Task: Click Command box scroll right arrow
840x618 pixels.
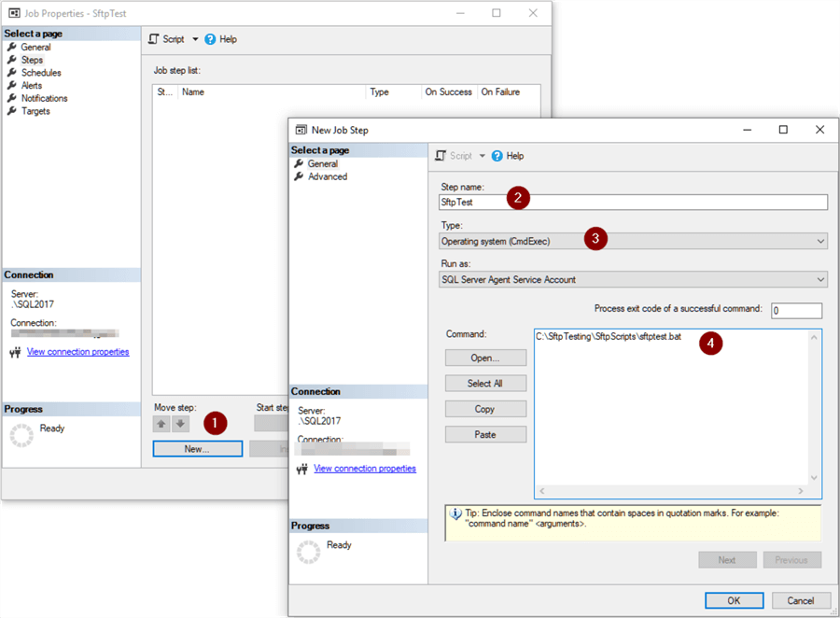Action: pyautogui.click(x=801, y=491)
